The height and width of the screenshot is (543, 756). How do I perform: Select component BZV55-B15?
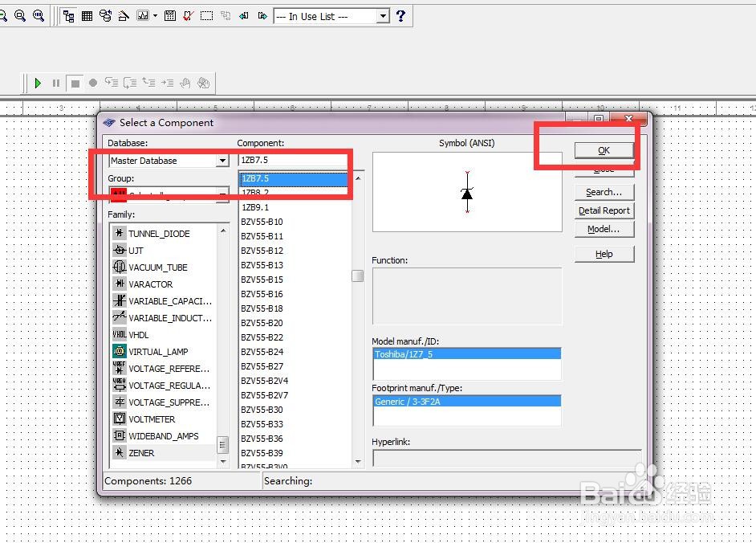click(295, 280)
